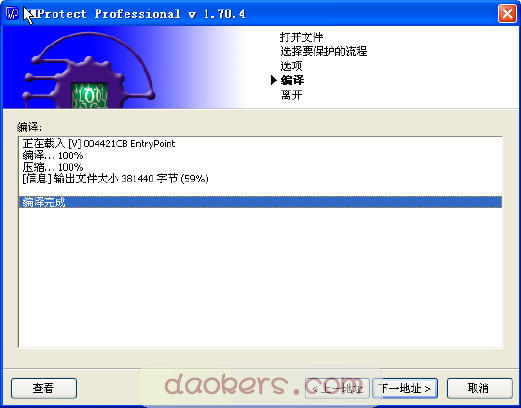Click the 下一地址 next button
Viewport: 521px width, 408px height.
405,388
